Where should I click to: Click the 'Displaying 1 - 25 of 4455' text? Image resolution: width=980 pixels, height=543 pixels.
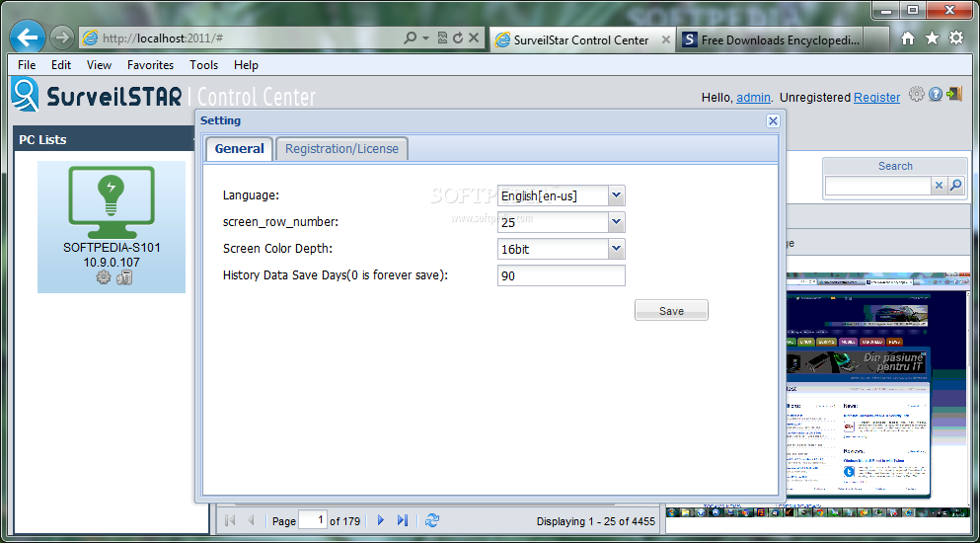click(596, 521)
